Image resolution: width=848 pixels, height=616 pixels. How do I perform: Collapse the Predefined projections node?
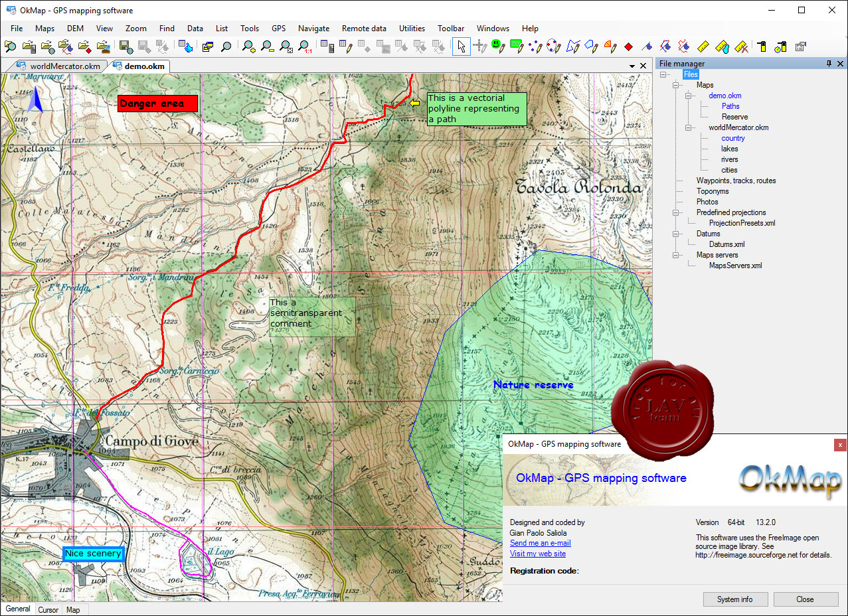tap(676, 212)
